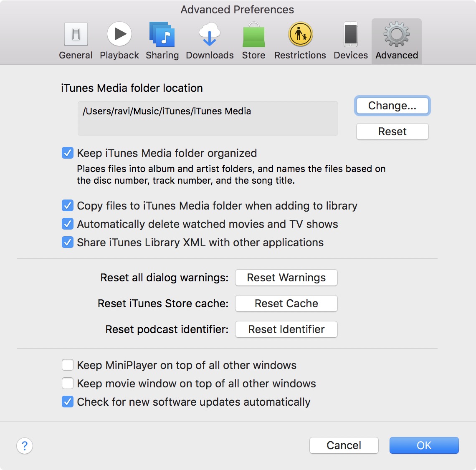Click the Change... folder location button
476x470 pixels.
tap(392, 106)
